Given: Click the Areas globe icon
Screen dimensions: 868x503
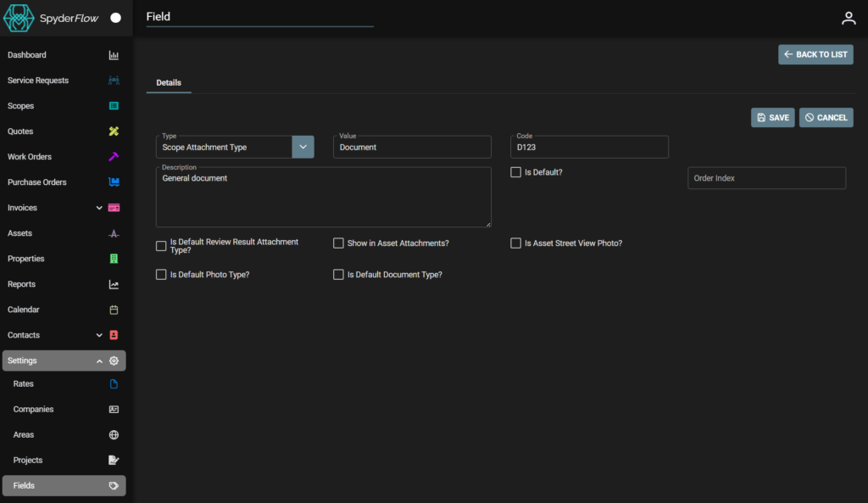Looking at the screenshot, I should click(x=114, y=434).
